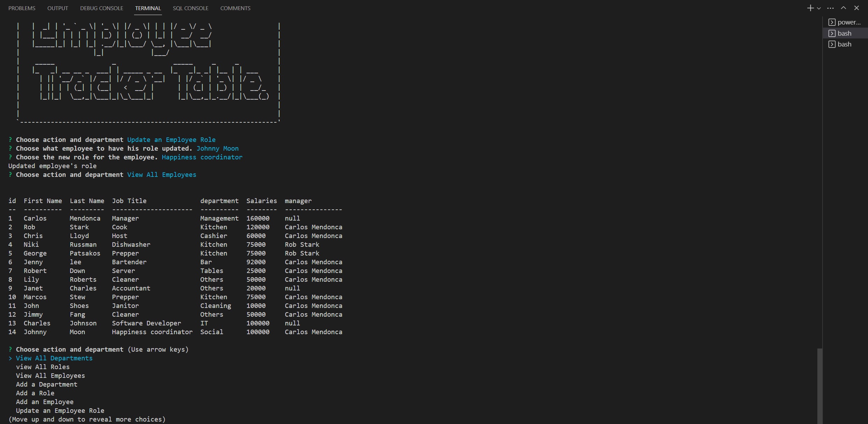Maximize the panel with the up chevron

[844, 8]
